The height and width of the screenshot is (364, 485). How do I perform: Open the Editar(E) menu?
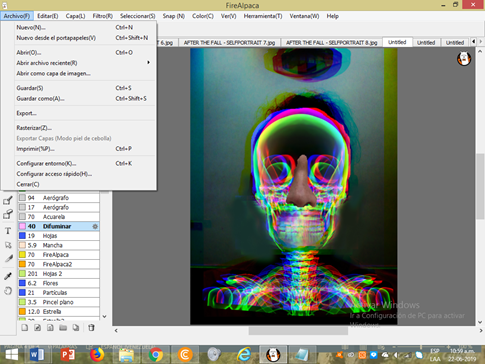point(48,16)
